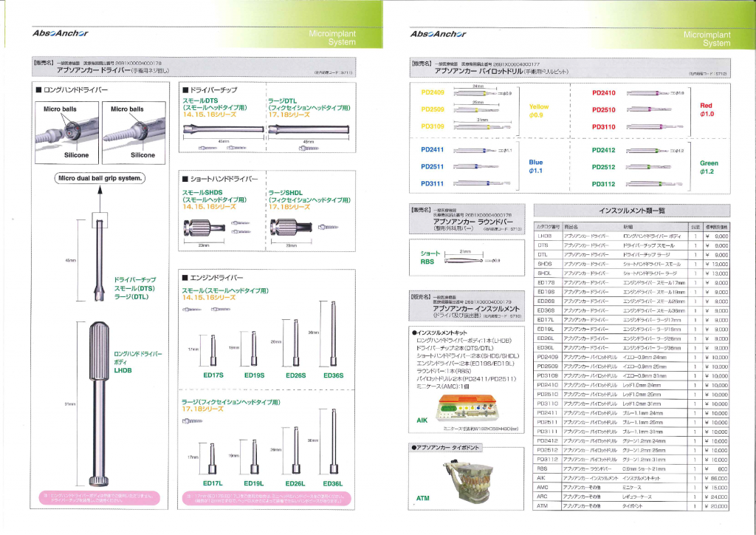756x535 pixels.
Task: Open the second Micro balls close-up photo
Action: coord(134,132)
